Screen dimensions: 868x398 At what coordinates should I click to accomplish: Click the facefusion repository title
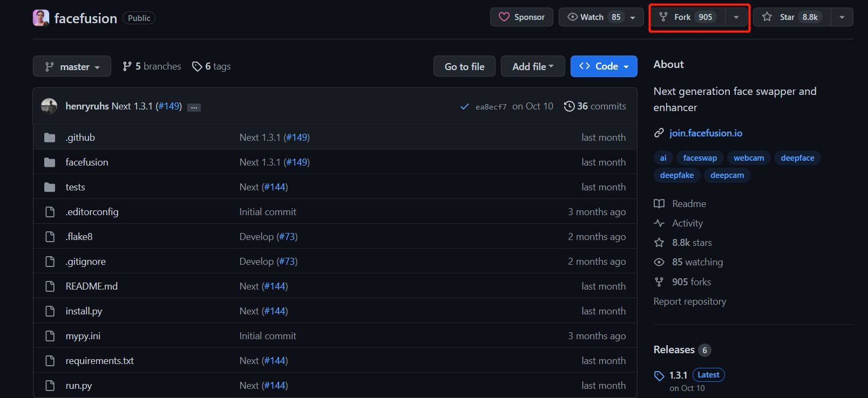[86, 18]
